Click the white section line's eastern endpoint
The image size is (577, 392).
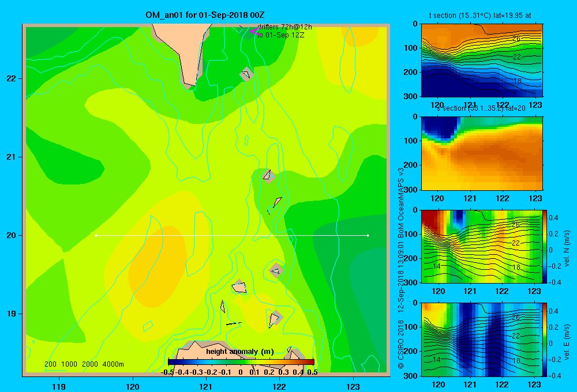tap(368, 235)
